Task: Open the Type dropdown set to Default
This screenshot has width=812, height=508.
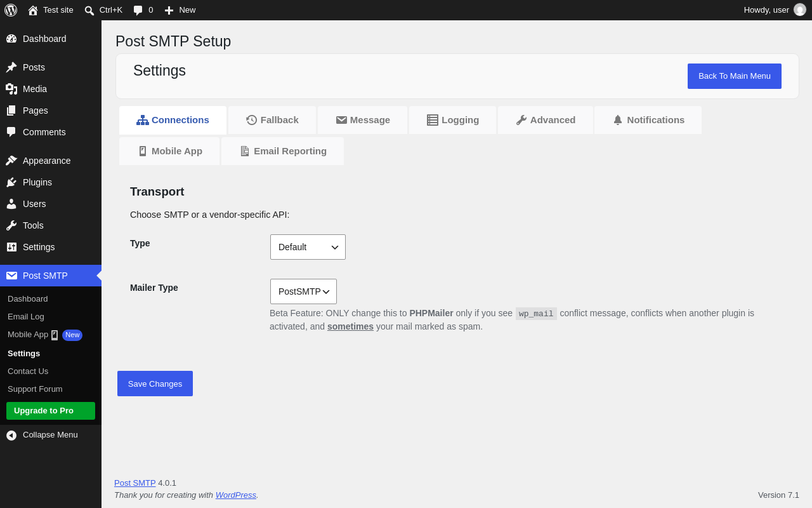Action: coord(308,247)
